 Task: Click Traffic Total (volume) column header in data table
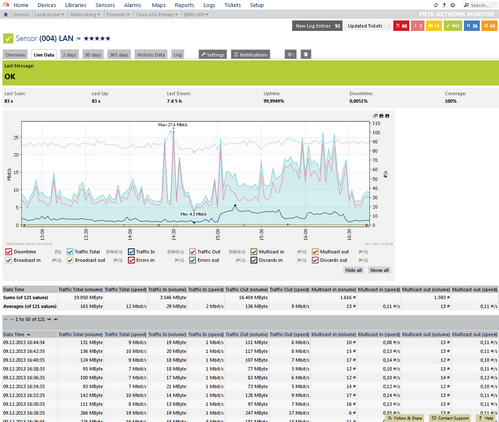coord(80,334)
